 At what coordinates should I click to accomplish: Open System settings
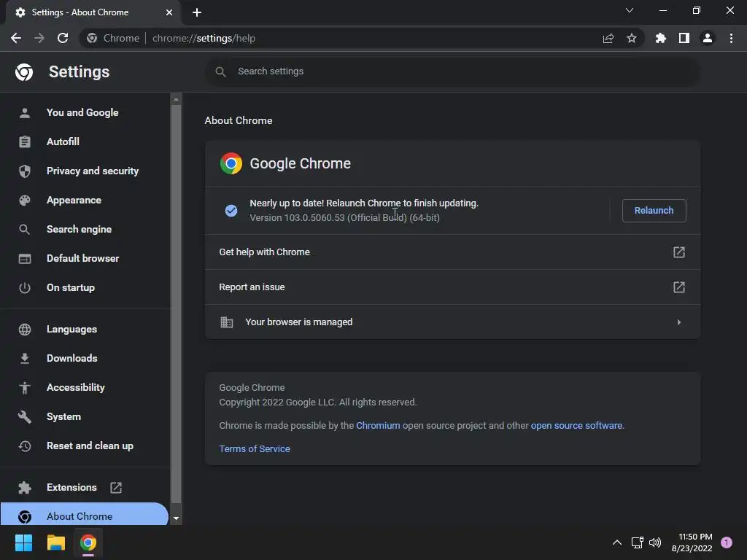tap(85, 416)
